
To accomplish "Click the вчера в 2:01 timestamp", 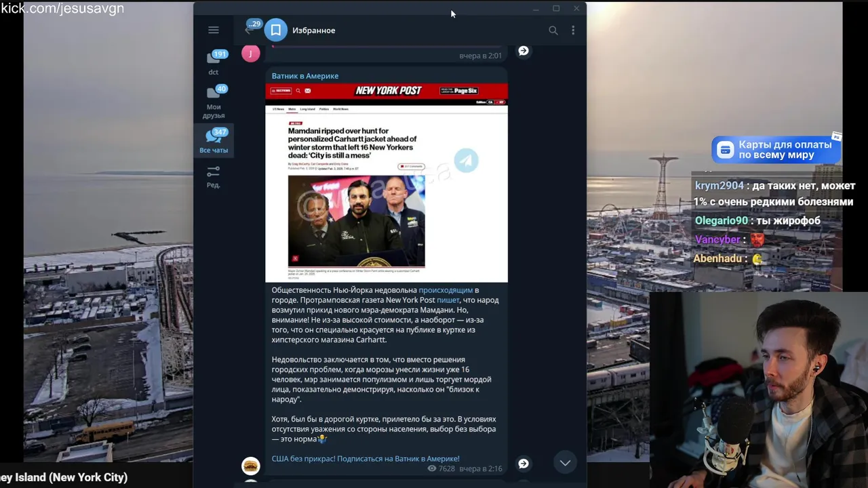I will 481,56.
